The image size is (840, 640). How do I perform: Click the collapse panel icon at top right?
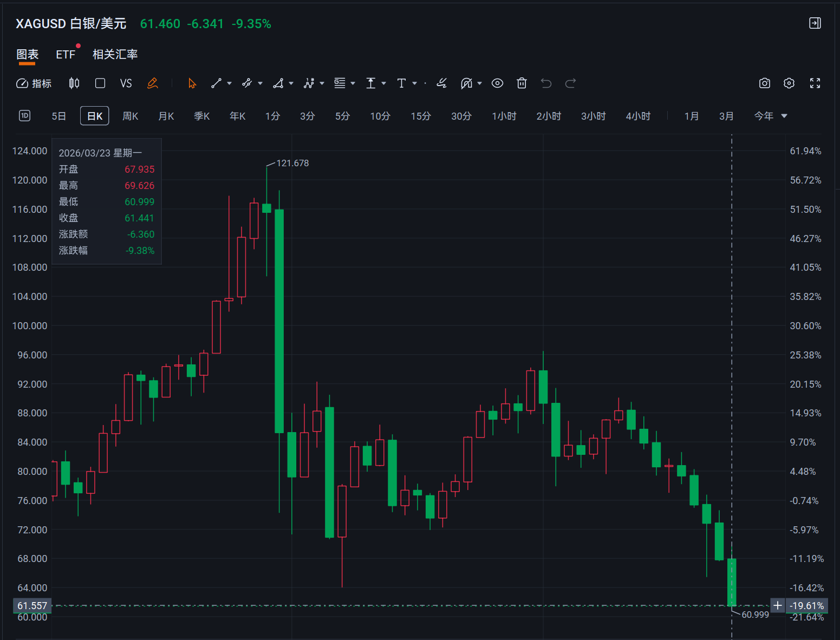pyautogui.click(x=815, y=23)
